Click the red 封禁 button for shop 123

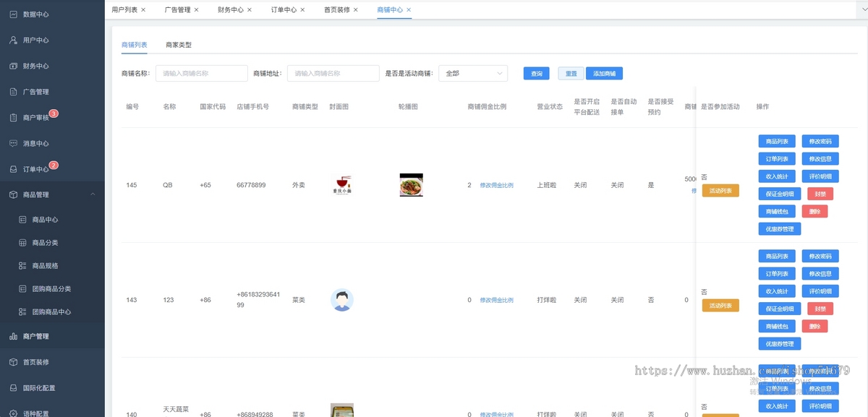[x=820, y=309]
